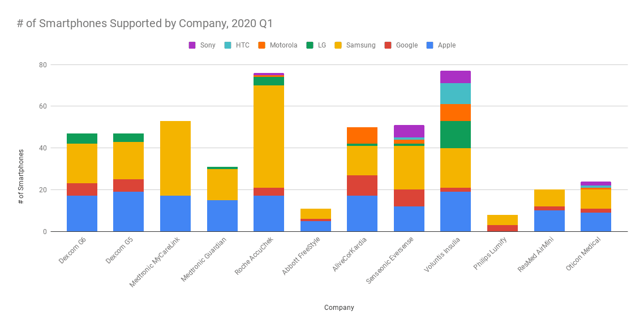Viewport: 644px width, 328px height.
Task: Select the Motorola orange legend marker
Action: coord(262,45)
